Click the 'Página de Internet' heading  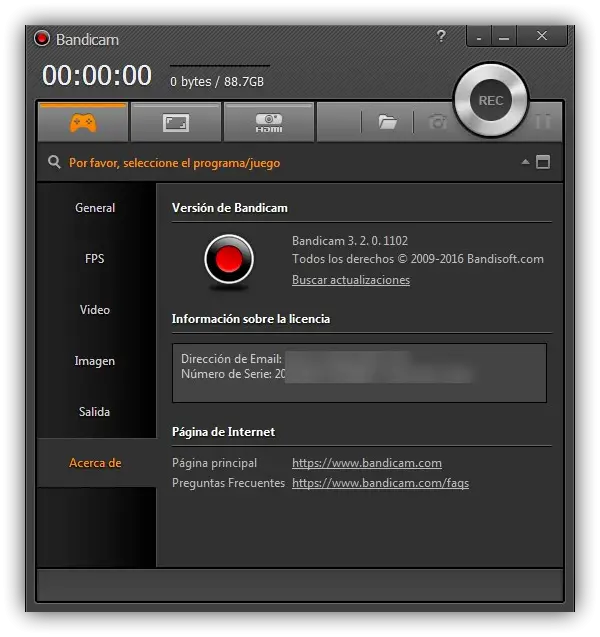coord(223,432)
